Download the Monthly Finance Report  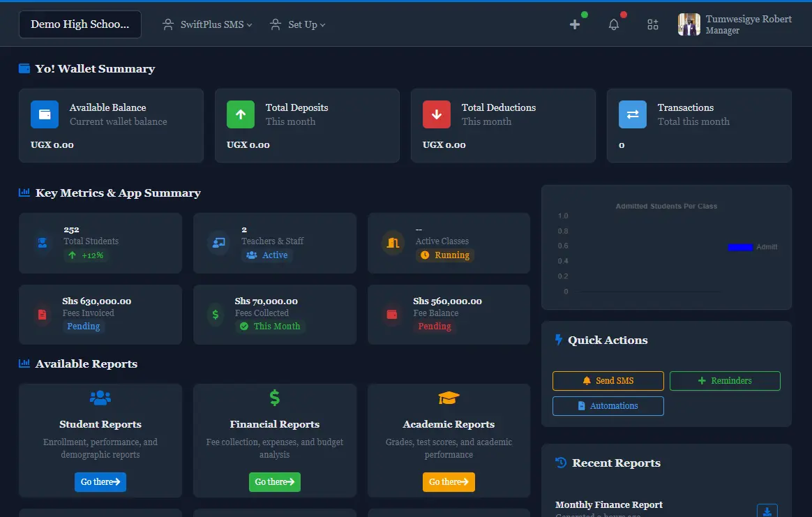click(767, 511)
